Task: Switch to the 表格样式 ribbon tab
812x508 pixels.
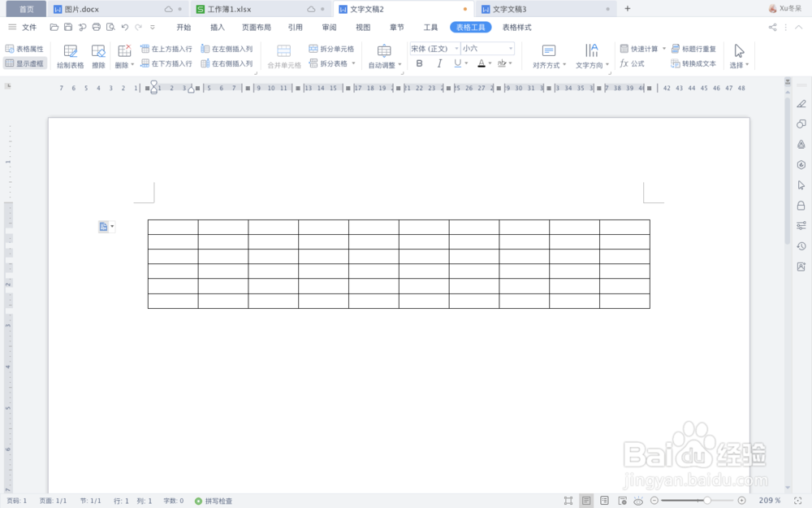Action: pyautogui.click(x=516, y=27)
